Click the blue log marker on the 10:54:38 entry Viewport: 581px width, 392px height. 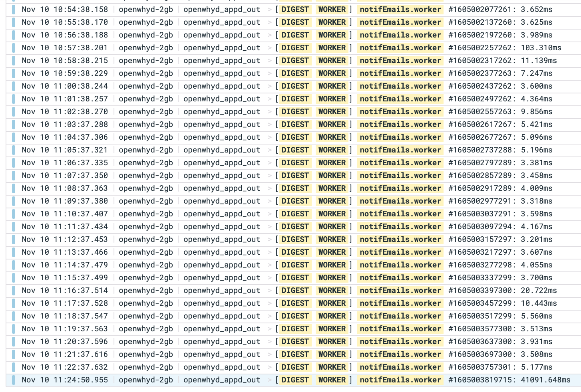(x=14, y=9)
